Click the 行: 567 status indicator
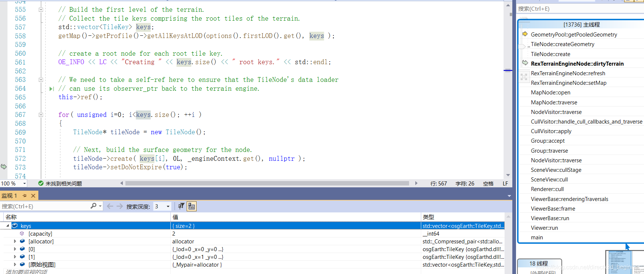This screenshot has width=644, height=274. coord(439,183)
